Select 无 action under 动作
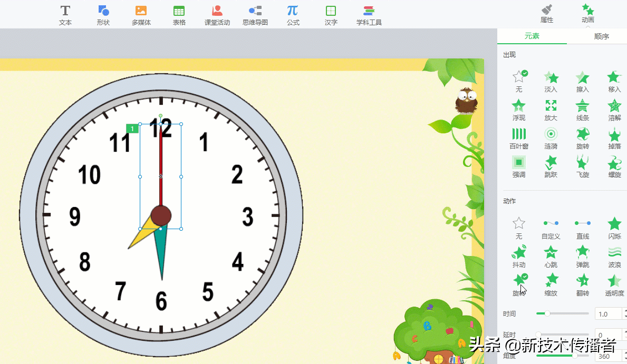 [519, 228]
